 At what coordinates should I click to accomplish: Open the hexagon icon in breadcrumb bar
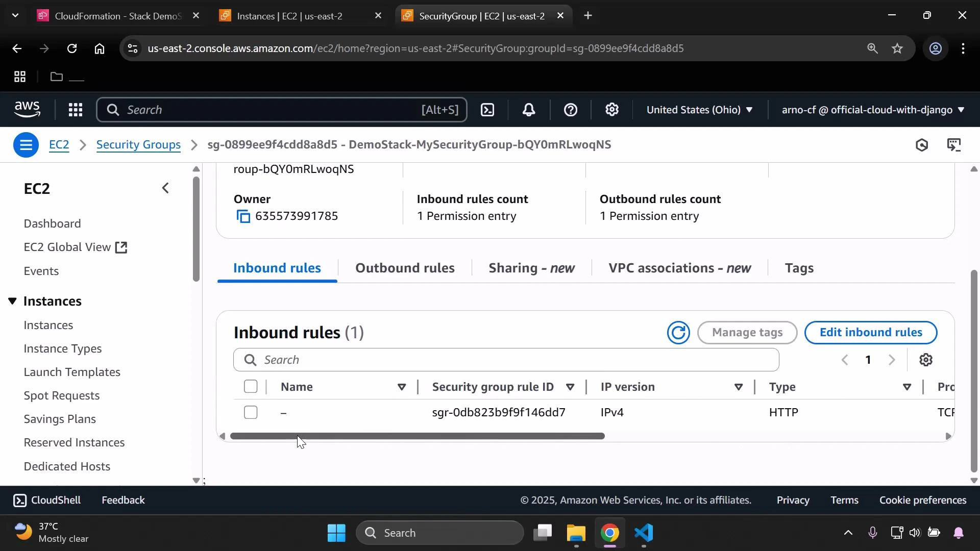coord(921,145)
